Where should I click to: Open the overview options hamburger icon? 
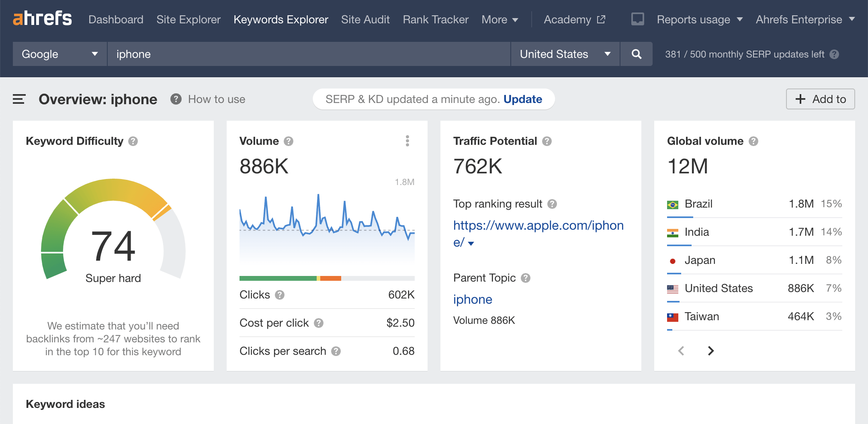pos(18,99)
